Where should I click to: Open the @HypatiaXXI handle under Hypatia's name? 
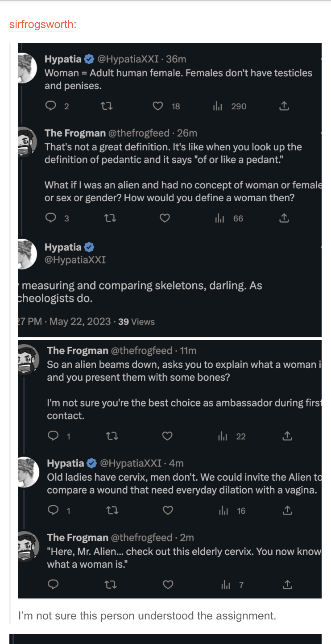click(75, 260)
